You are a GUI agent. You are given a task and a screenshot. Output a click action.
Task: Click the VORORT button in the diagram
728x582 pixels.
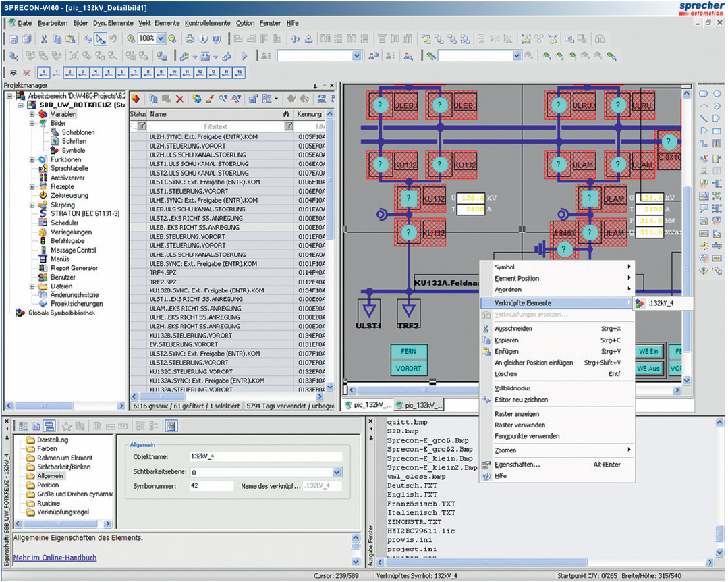tap(409, 369)
